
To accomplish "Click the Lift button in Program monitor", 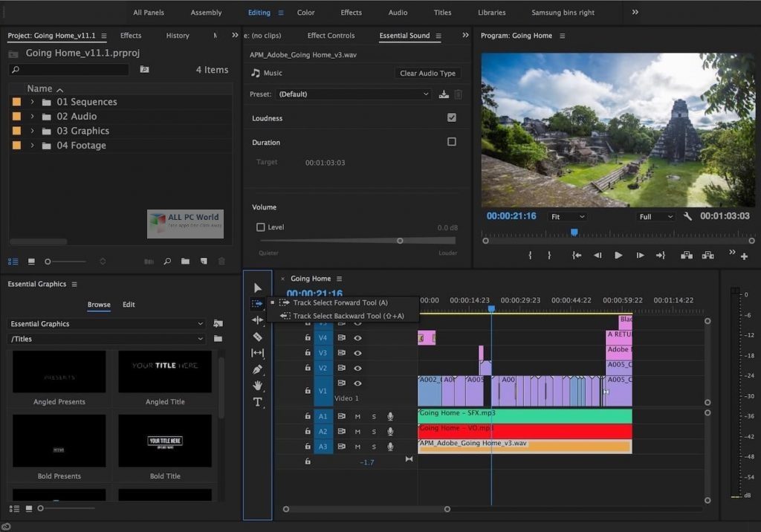I will [x=686, y=255].
